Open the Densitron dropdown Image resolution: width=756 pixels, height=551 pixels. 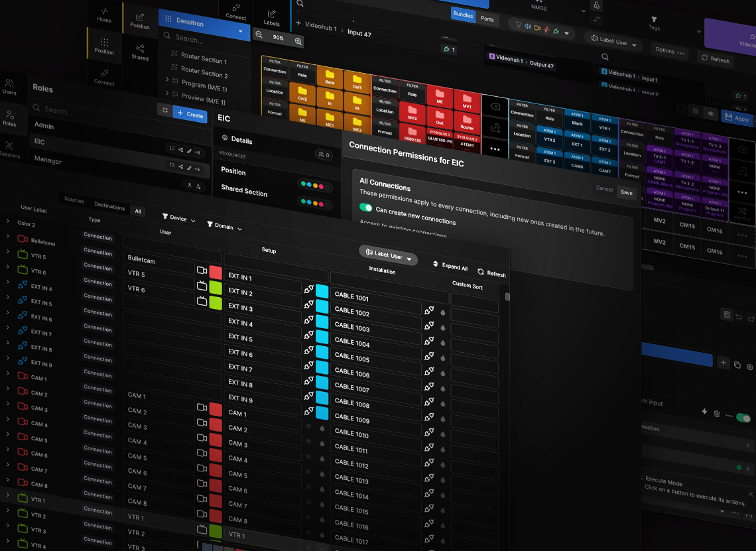[x=241, y=31]
